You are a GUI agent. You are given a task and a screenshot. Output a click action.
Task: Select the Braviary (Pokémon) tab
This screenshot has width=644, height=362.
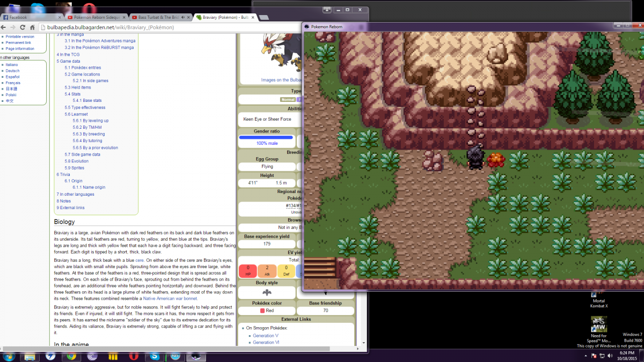pyautogui.click(x=225, y=17)
